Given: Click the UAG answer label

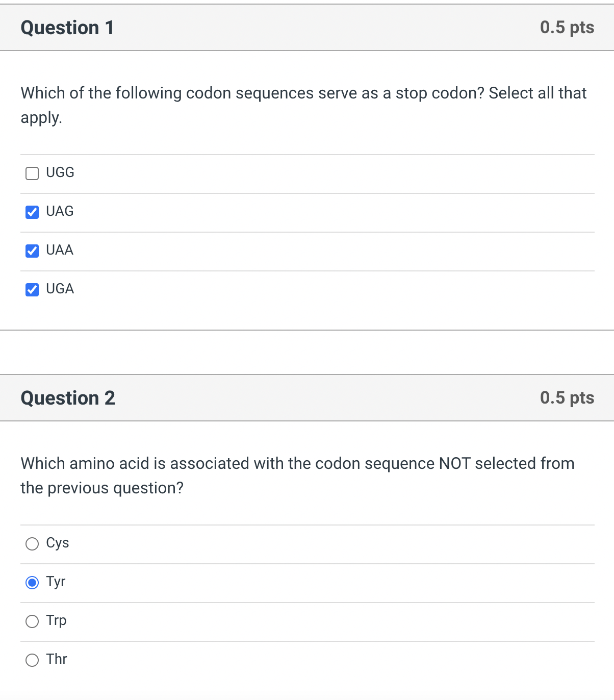Looking at the screenshot, I should tap(60, 211).
